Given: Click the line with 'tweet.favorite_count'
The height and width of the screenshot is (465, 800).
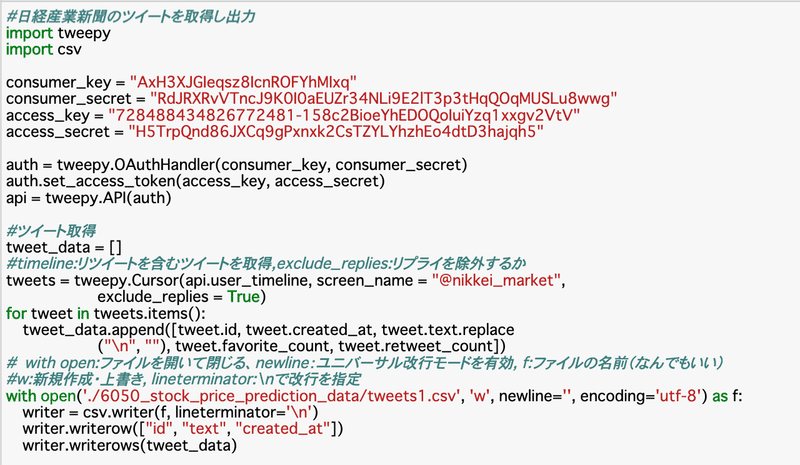Looking at the screenshot, I should (302, 346).
